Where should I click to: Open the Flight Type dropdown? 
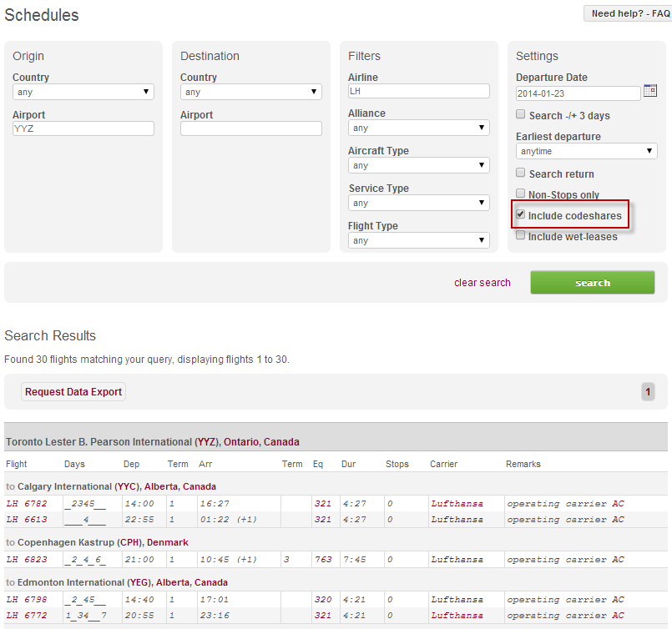pos(418,240)
